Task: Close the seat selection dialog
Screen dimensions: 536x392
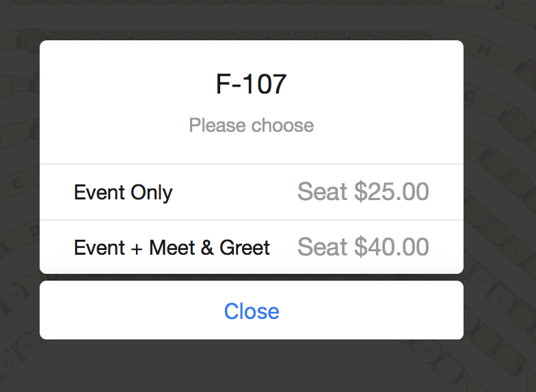Action: 252,311
